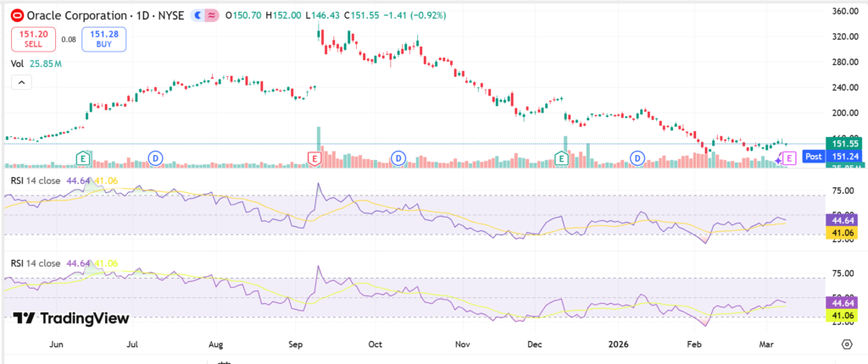Click the TradingView logo
Image resolution: width=868 pixels, height=364 pixels.
[x=71, y=318]
